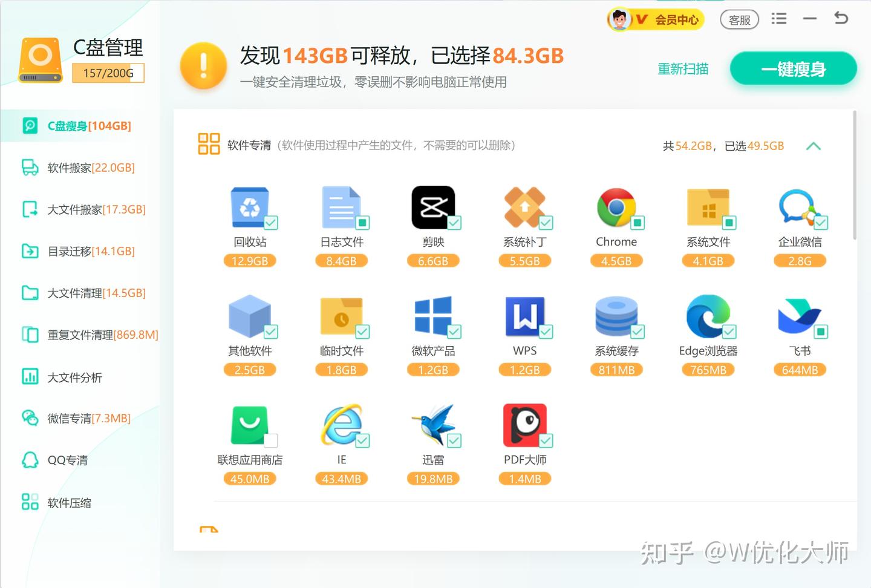
Task: Uncheck the Edge浏览器 checkbox
Action: (729, 332)
